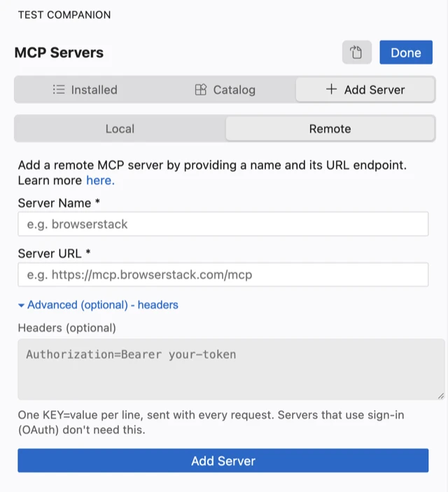Click the 'Server URL *' label
Screen dimensions: 448x492
coord(54,253)
